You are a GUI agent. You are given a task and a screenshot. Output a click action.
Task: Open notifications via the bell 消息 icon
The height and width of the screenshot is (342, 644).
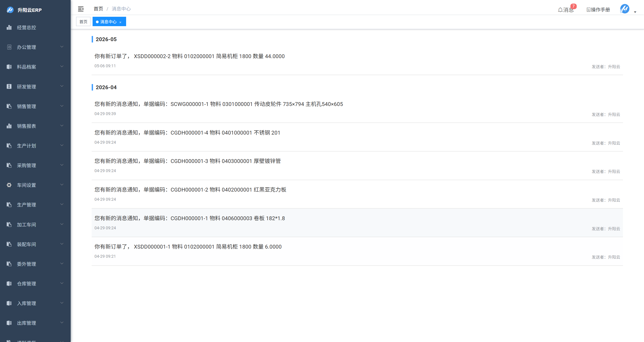[560, 10]
